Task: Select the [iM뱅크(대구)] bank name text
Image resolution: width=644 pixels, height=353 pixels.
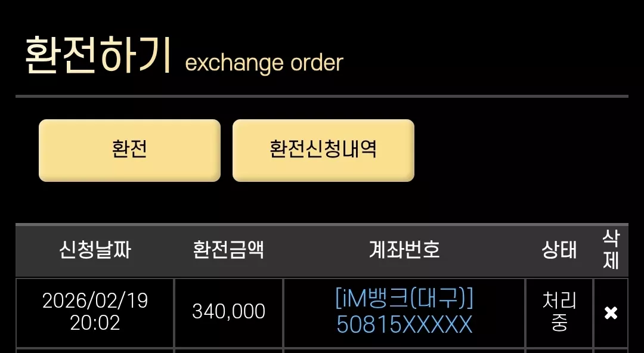Action: [404, 298]
